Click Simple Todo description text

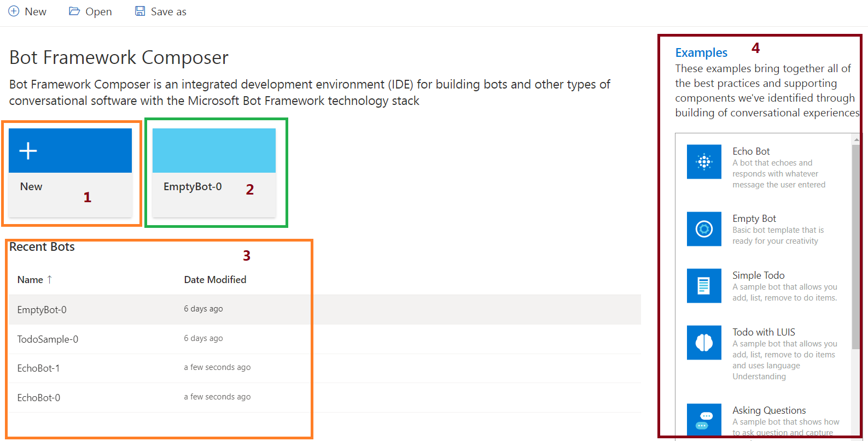[x=785, y=292]
